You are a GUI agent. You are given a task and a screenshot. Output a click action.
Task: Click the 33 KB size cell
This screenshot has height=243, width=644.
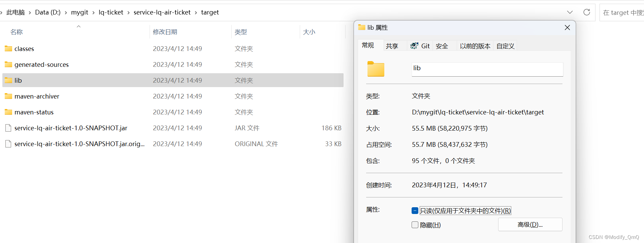point(333,144)
